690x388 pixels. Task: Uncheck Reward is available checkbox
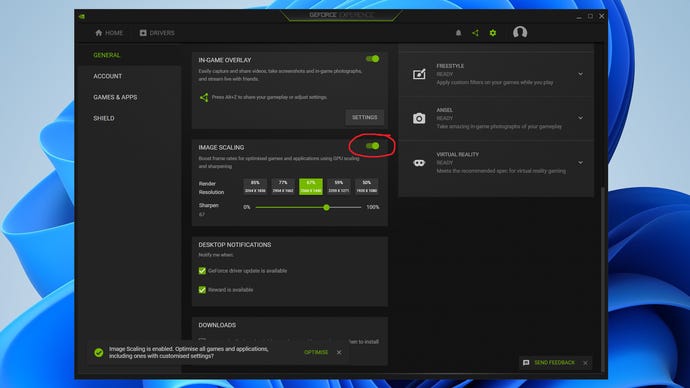pyautogui.click(x=202, y=289)
